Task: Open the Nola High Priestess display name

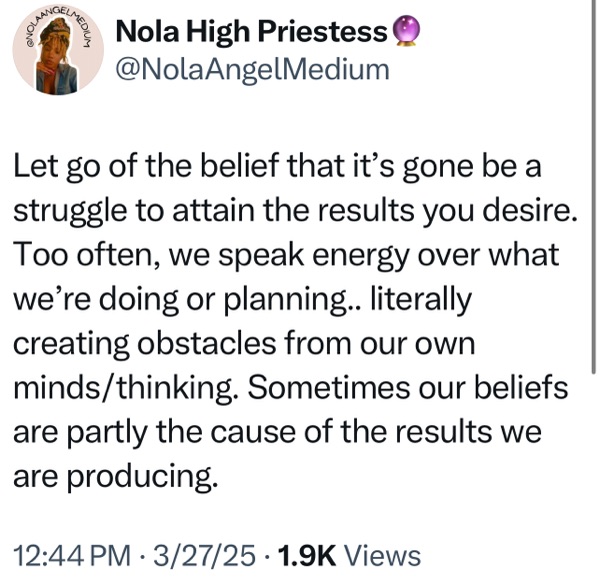Action: 251,32
